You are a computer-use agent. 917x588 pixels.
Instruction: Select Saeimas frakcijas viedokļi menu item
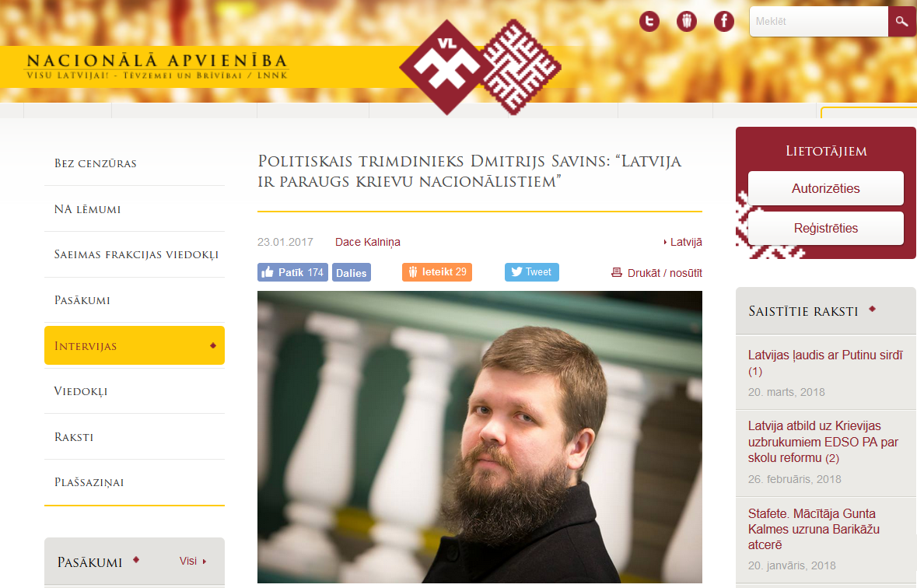click(135, 254)
